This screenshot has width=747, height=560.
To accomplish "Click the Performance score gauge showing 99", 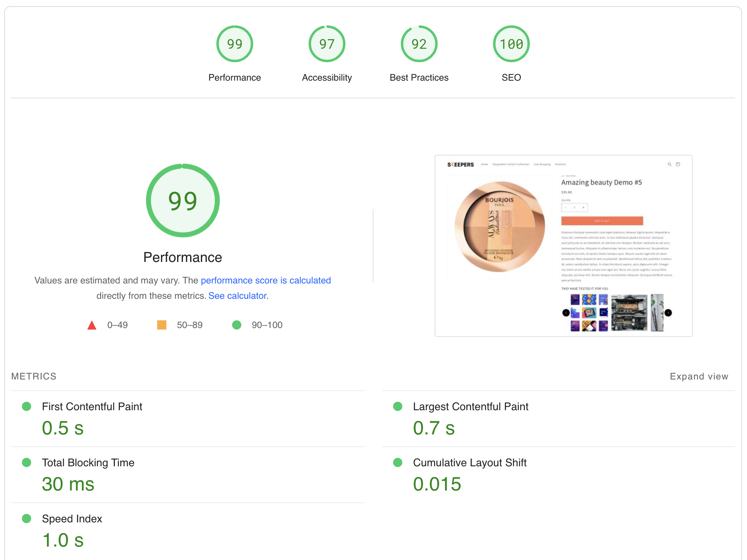I will click(234, 44).
